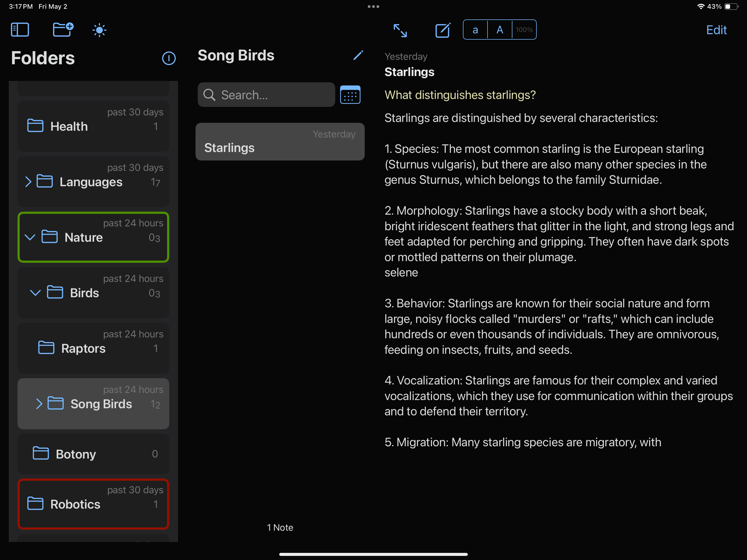Expand note to full screen

(400, 30)
